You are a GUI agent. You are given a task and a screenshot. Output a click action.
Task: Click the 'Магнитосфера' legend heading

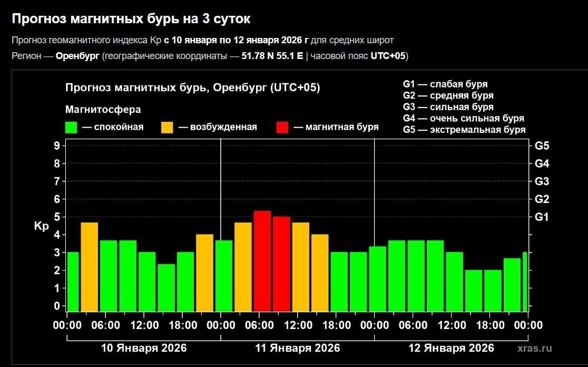click(103, 110)
